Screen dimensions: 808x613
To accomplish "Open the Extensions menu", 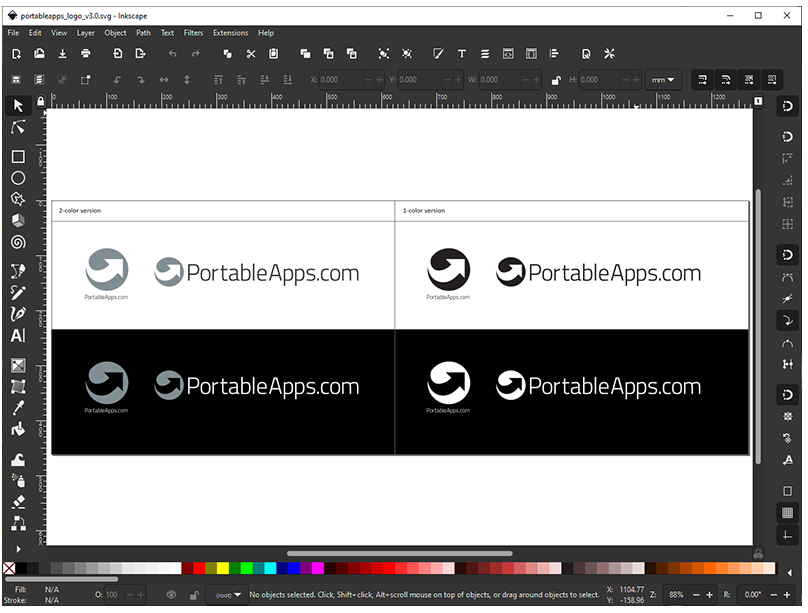I will click(x=230, y=32).
